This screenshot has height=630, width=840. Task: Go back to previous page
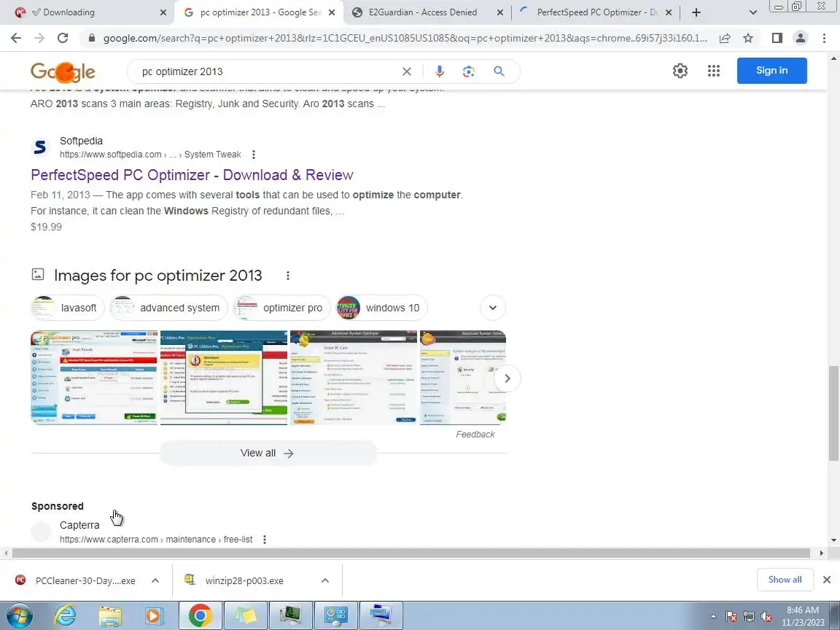16,38
